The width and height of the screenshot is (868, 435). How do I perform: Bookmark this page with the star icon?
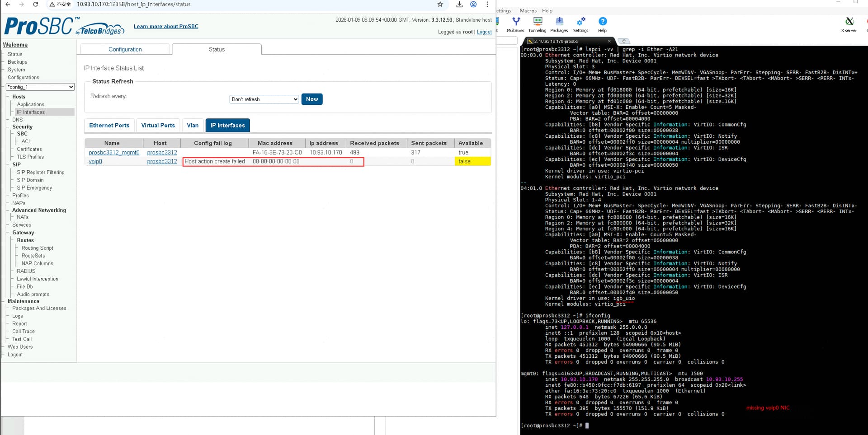[440, 5]
